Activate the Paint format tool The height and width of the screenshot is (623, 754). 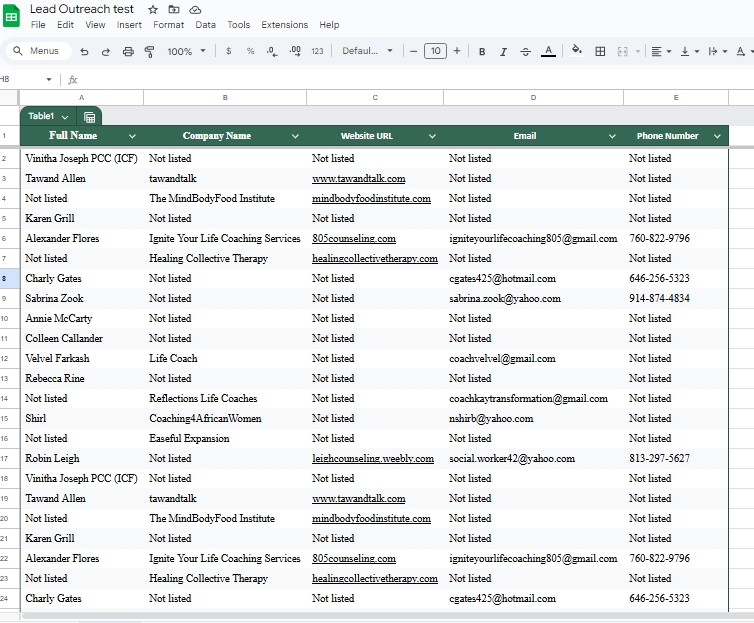point(150,51)
